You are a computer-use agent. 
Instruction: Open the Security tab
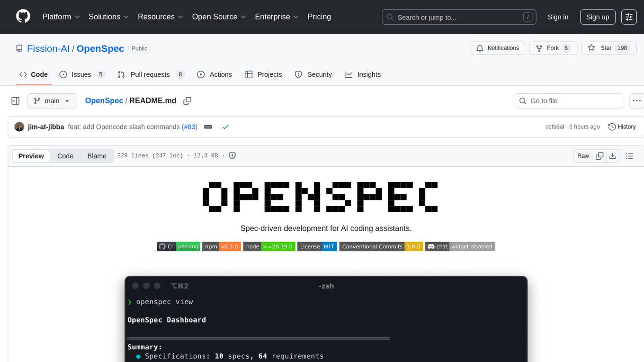(313, 74)
